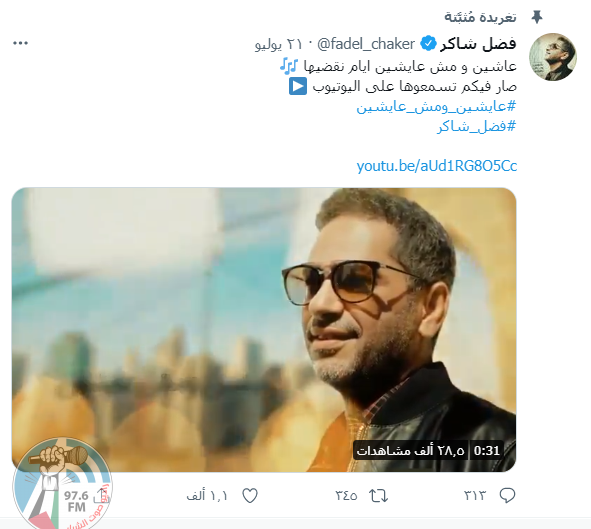Click the pinned tweet pin icon
This screenshot has height=529, width=591.
pyautogui.click(x=537, y=17)
